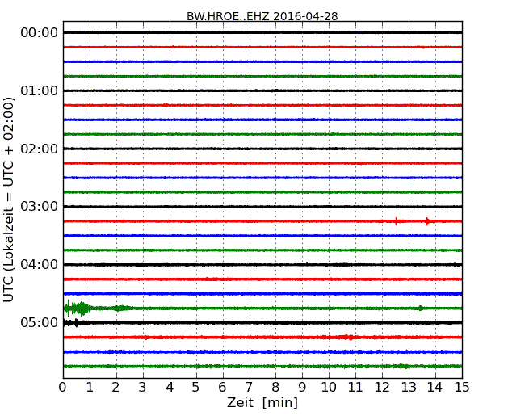The height and width of the screenshot is (420, 525).
Task: Click the red spike near minute 13.7 after 03:00
Action: (427, 221)
